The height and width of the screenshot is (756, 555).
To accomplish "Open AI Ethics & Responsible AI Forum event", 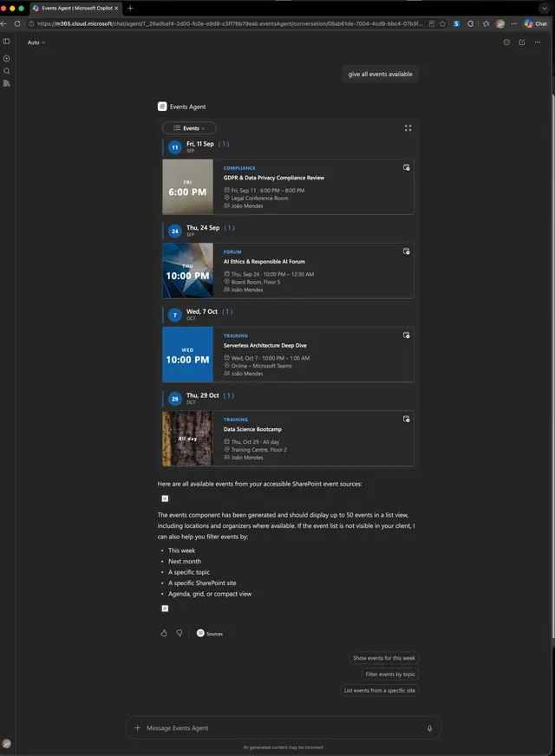I will pyautogui.click(x=264, y=262).
